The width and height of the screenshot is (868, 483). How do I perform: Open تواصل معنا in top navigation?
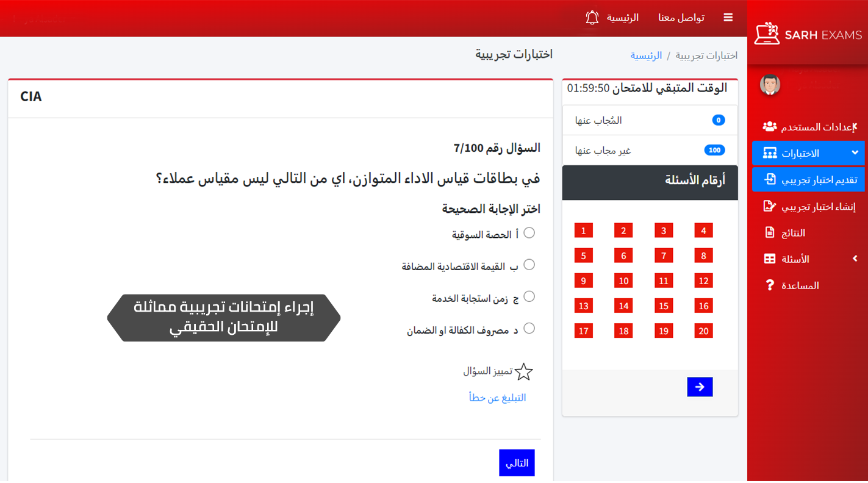tap(681, 18)
